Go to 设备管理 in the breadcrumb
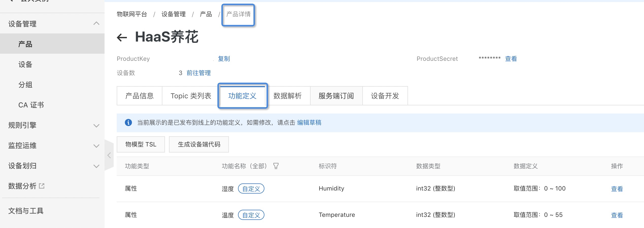 pos(174,14)
